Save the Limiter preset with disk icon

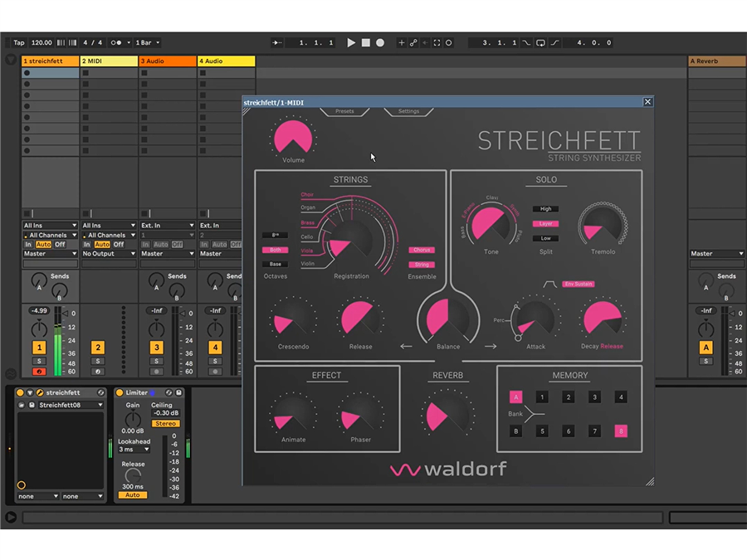[179, 392]
